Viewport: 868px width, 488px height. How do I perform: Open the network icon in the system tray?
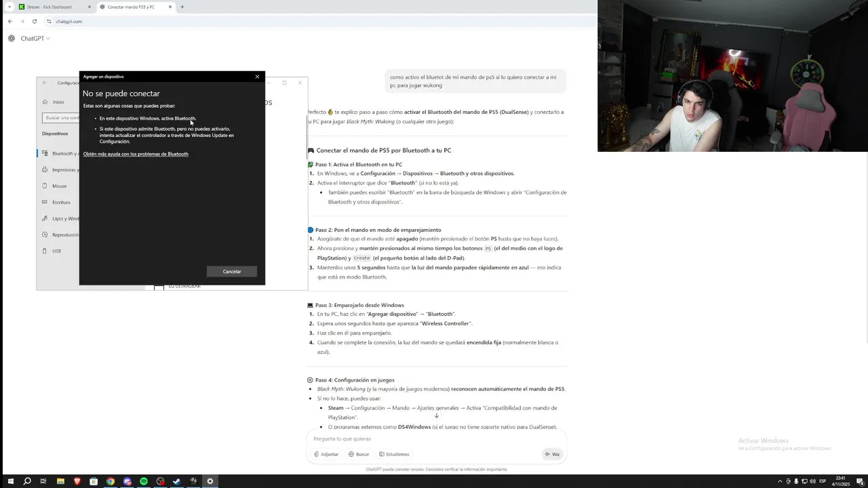(x=804, y=481)
